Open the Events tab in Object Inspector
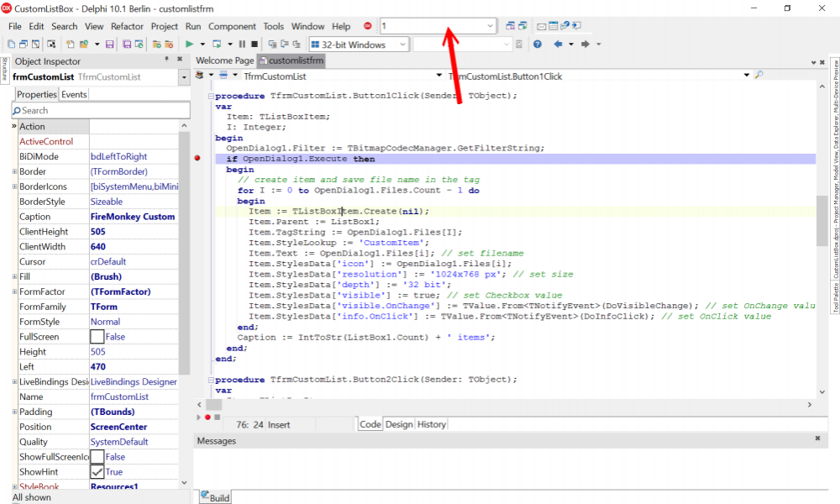840x504 pixels. (x=74, y=94)
